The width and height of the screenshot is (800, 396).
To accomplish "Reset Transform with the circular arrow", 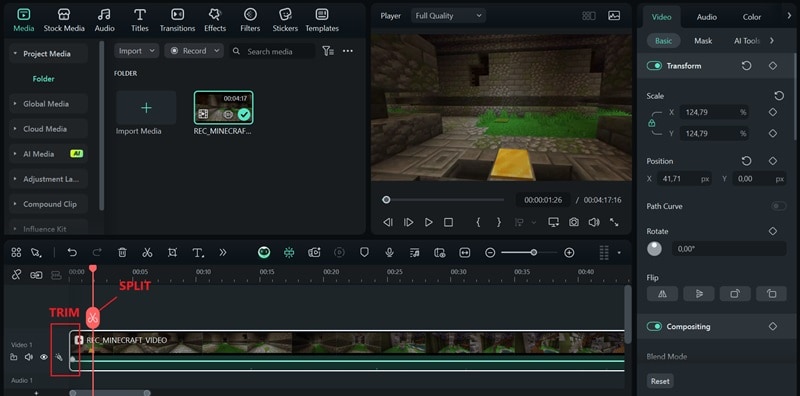I will (x=746, y=66).
